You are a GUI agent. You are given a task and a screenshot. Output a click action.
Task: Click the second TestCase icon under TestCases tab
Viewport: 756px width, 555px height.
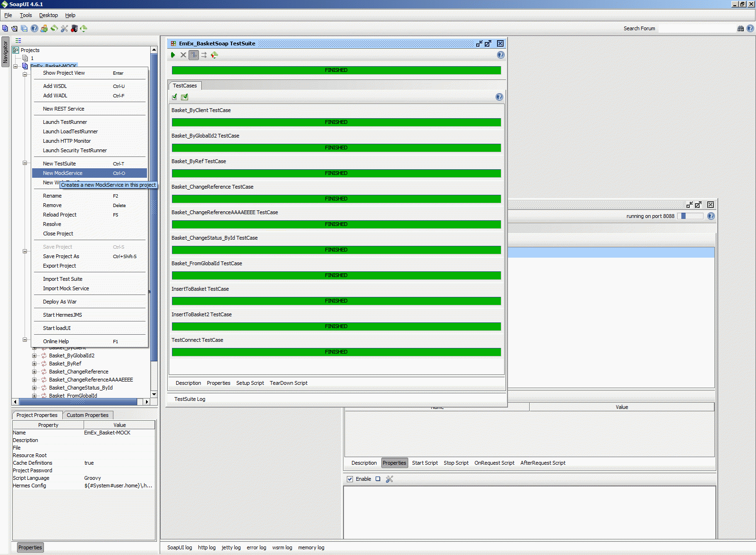coord(184,97)
